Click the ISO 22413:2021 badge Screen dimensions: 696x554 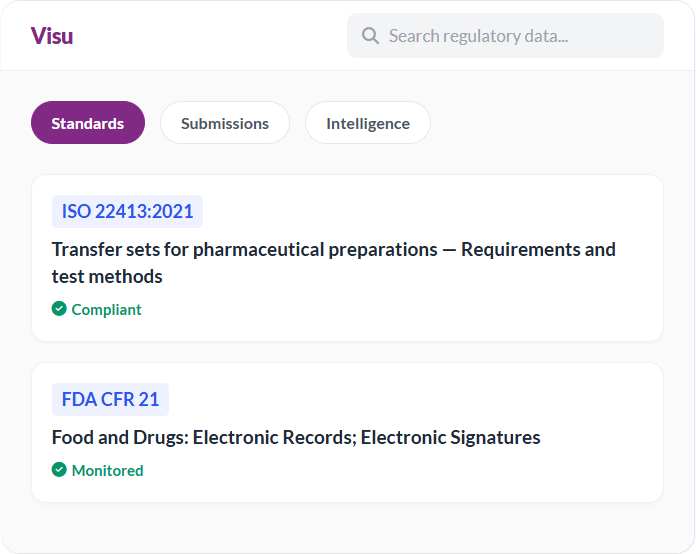click(127, 211)
